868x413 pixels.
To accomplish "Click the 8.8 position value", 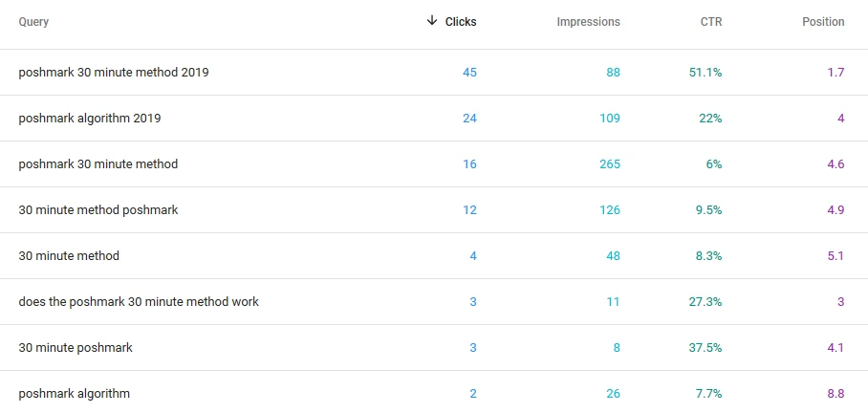I will (835, 394).
